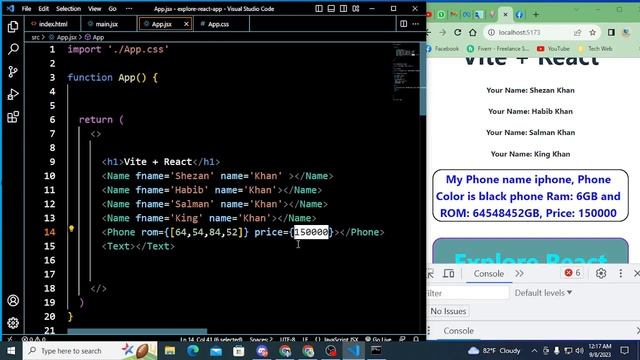This screenshot has height=360, width=640.
Task: Select the DevTools Console tab
Action: pyautogui.click(x=488, y=273)
